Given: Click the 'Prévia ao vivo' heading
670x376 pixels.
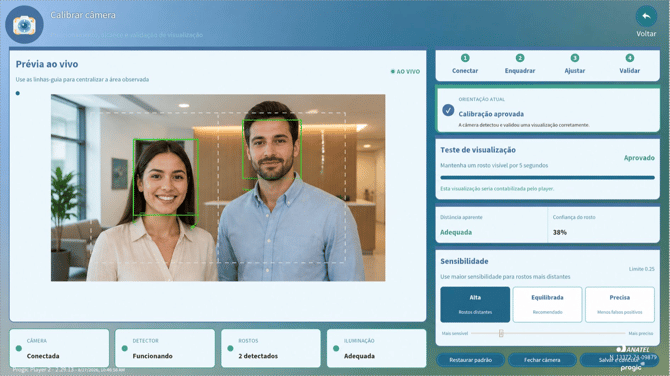Looking at the screenshot, I should click(47, 64).
